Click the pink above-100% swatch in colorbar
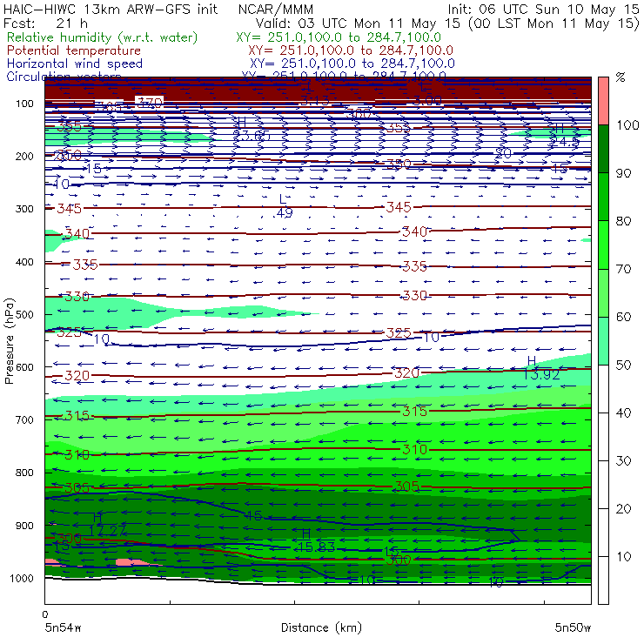This screenshot has width=644, height=644. (603, 101)
